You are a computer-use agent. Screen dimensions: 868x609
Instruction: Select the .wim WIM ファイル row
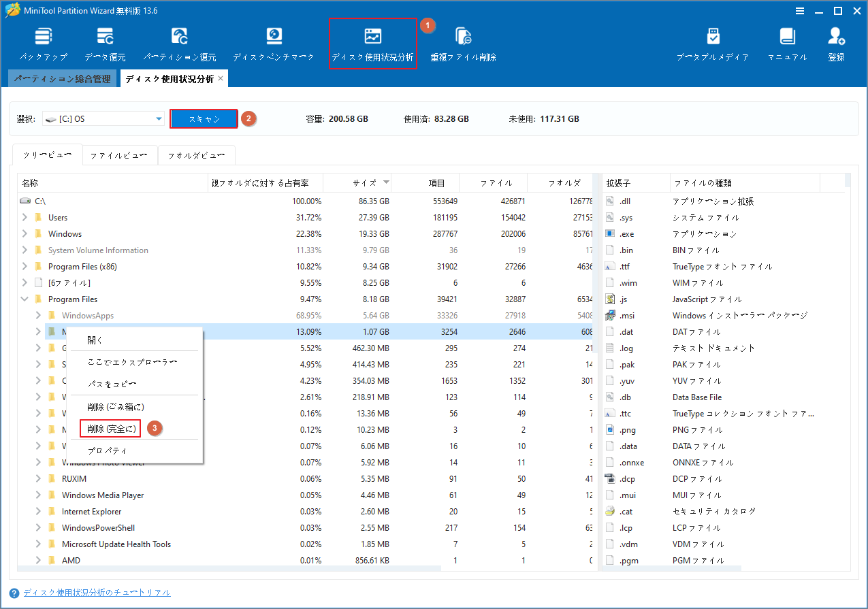(x=723, y=283)
